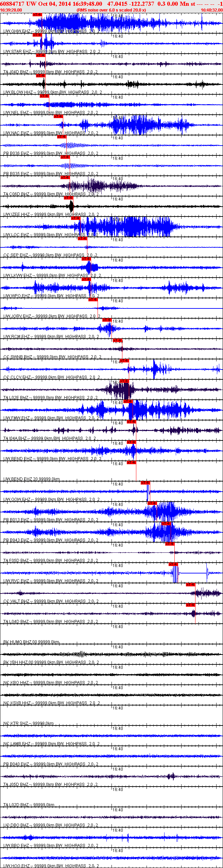Viewport: 223px width, 868px height.
Task: Click the red pick flag on UW.JORV trace
Action: [93, 300]
